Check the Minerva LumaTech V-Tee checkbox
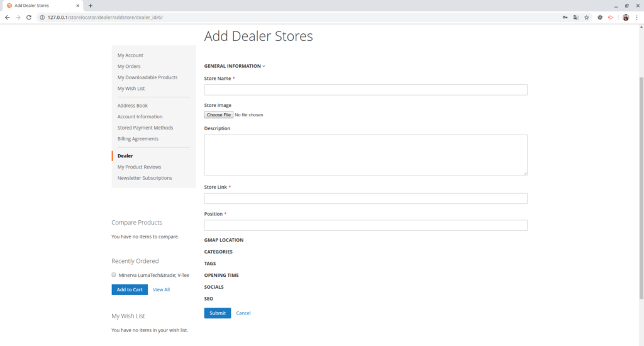The width and height of the screenshot is (644, 346). (x=114, y=275)
